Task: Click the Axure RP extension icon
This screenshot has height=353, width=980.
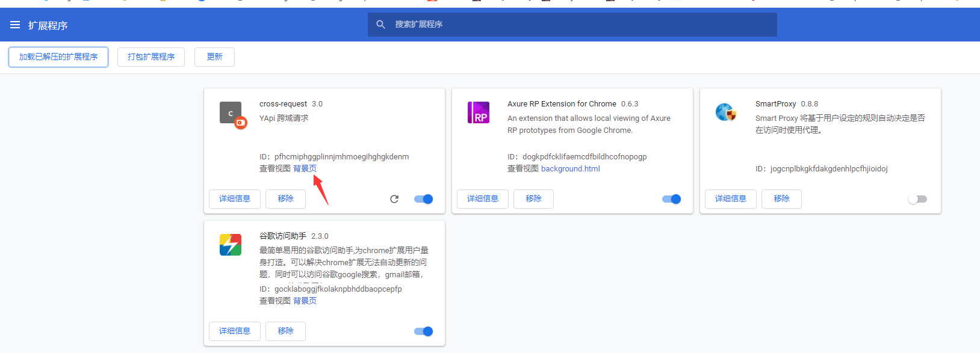Action: tap(479, 112)
